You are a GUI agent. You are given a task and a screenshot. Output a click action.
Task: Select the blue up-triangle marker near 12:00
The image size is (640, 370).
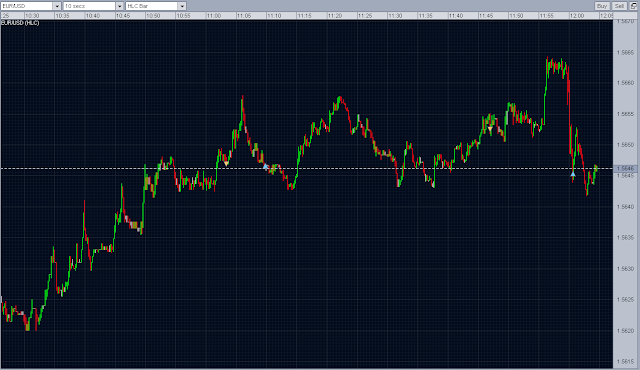coord(573,174)
